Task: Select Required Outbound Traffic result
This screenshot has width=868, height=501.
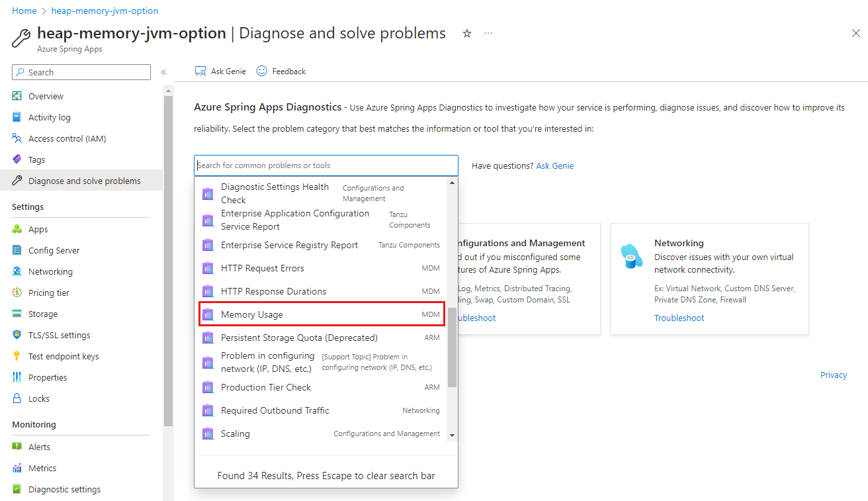Action: point(322,410)
